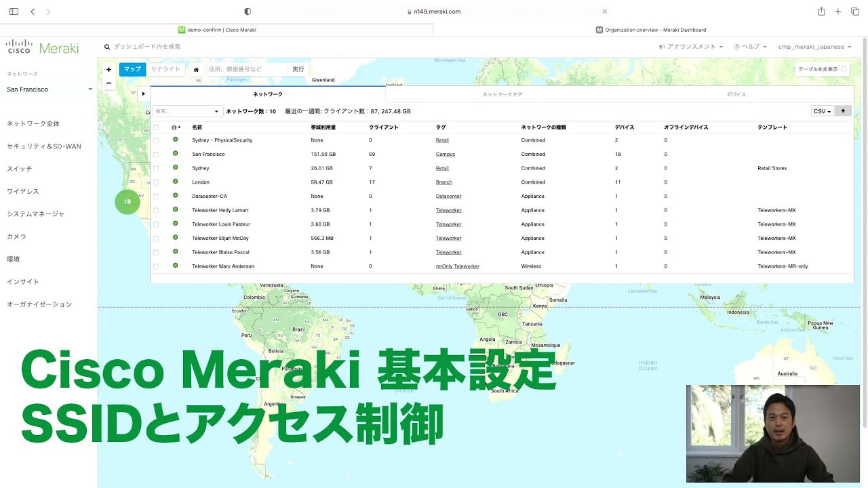Screen dimensions: 868x488
Task: Tick the select-all checkbox in table header
Action: click(156, 127)
